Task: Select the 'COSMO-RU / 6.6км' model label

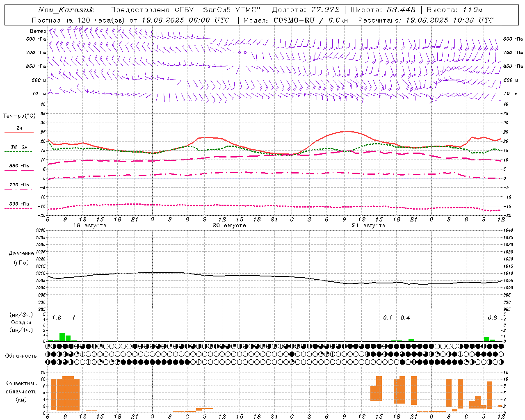Action: tap(311, 20)
